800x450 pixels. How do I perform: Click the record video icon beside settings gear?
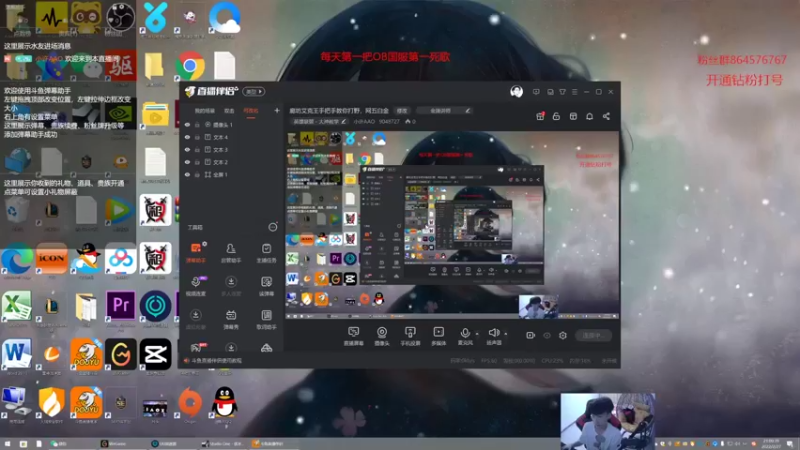point(530,335)
